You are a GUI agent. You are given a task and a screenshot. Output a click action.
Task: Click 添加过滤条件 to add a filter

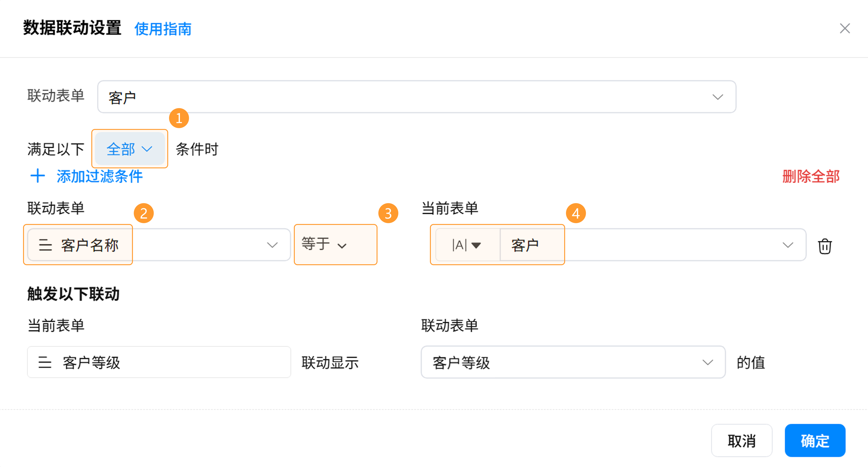pyautogui.click(x=99, y=176)
